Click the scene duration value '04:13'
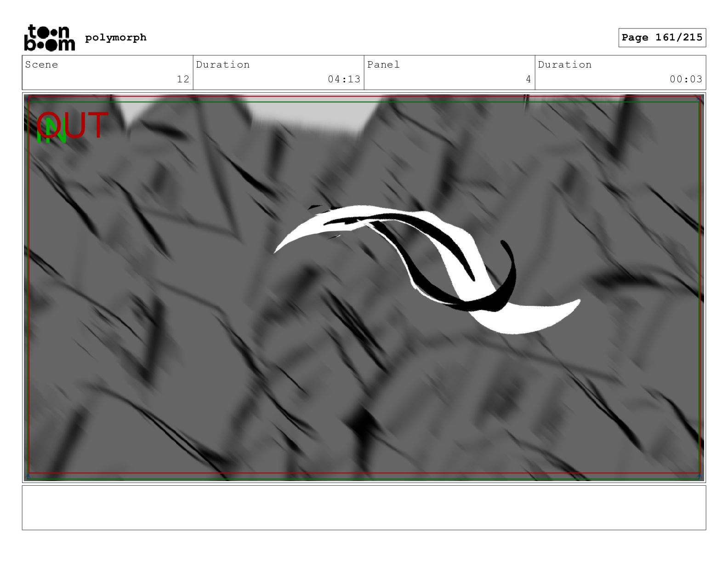The width and height of the screenshot is (728, 563). [x=344, y=79]
